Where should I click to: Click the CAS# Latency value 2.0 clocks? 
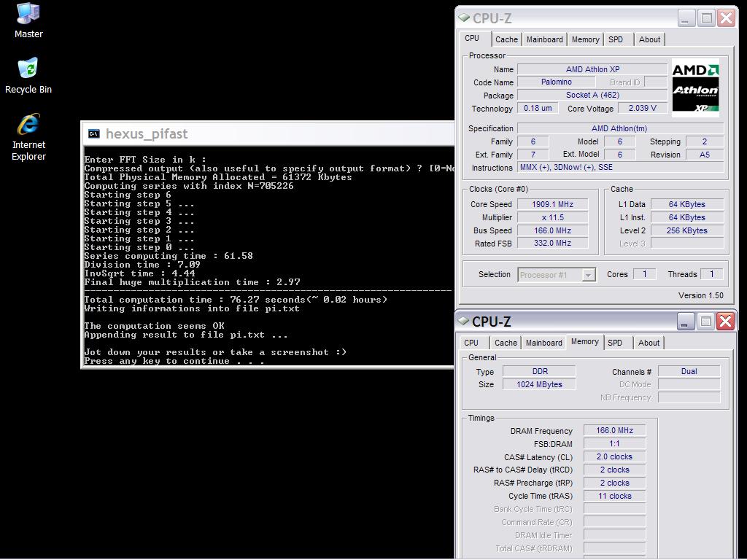[614, 456]
